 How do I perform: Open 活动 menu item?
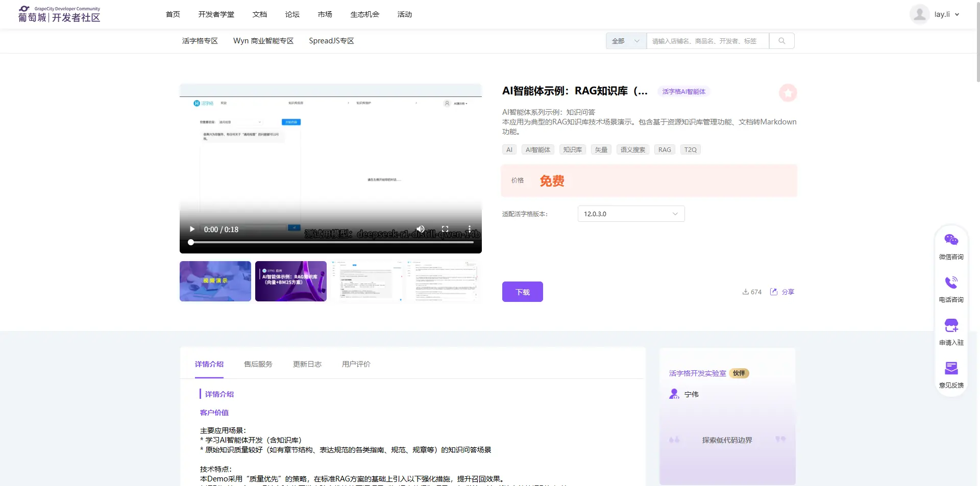[405, 14]
